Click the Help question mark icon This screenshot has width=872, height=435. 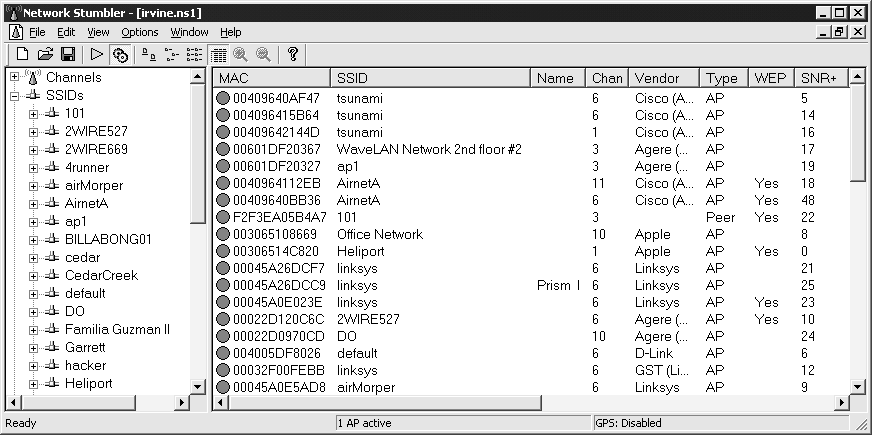point(293,54)
